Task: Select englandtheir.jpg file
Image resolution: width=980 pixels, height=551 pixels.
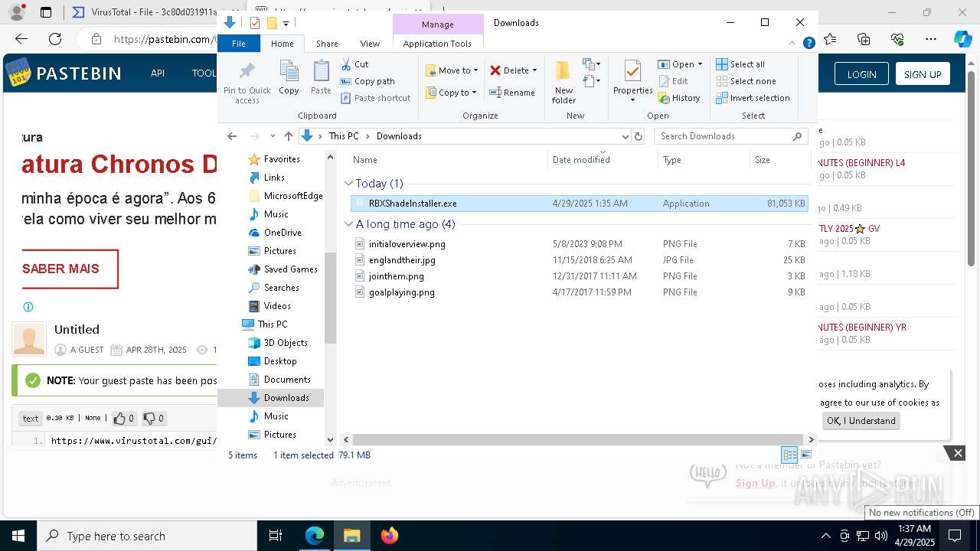Action: click(x=579, y=260)
